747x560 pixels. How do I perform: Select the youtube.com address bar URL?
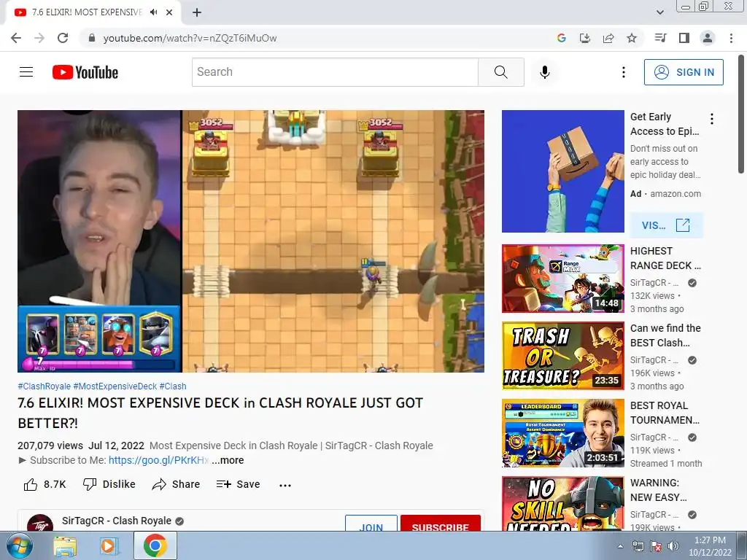(190, 38)
